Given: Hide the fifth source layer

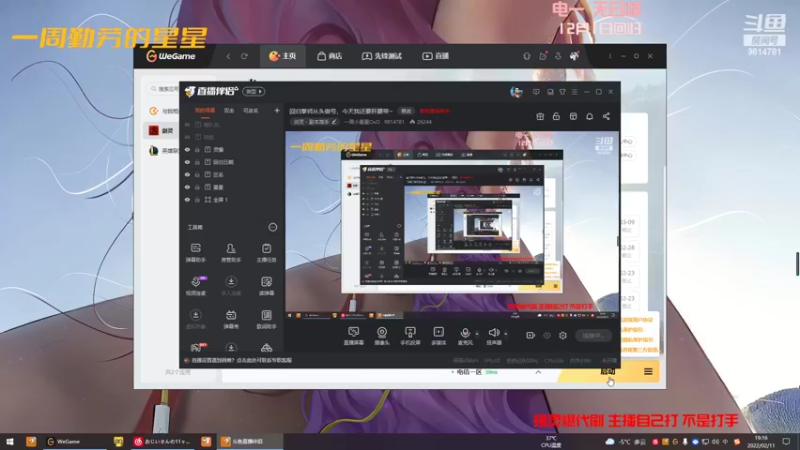Looking at the screenshot, I should pos(187,174).
